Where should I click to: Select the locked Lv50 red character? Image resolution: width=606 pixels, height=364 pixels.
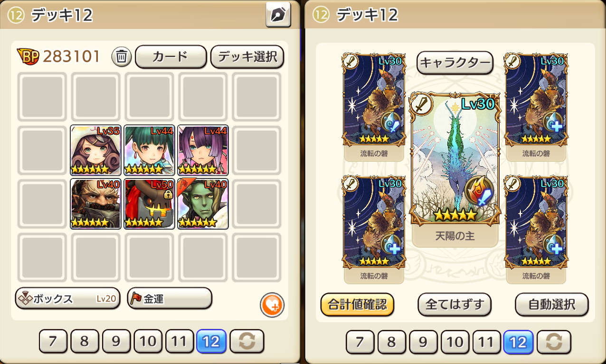coord(150,204)
